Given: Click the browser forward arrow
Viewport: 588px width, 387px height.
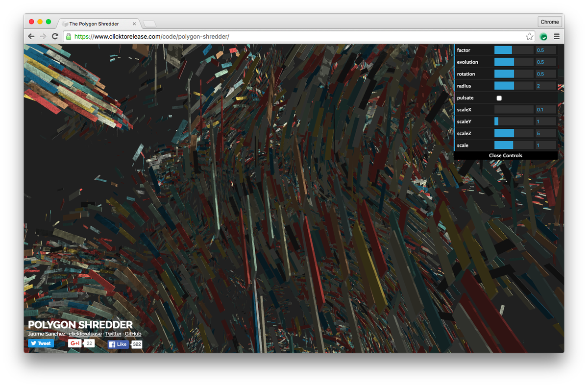Looking at the screenshot, I should click(x=43, y=36).
